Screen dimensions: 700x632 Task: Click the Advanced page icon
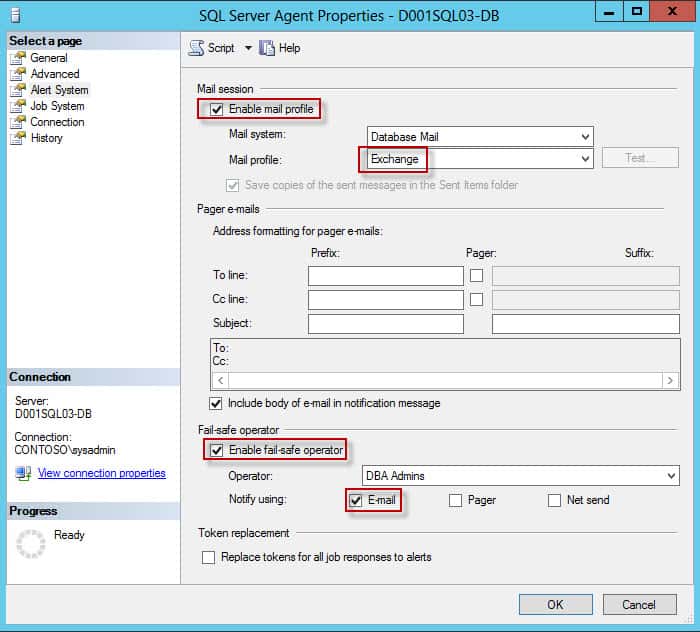[x=18, y=74]
